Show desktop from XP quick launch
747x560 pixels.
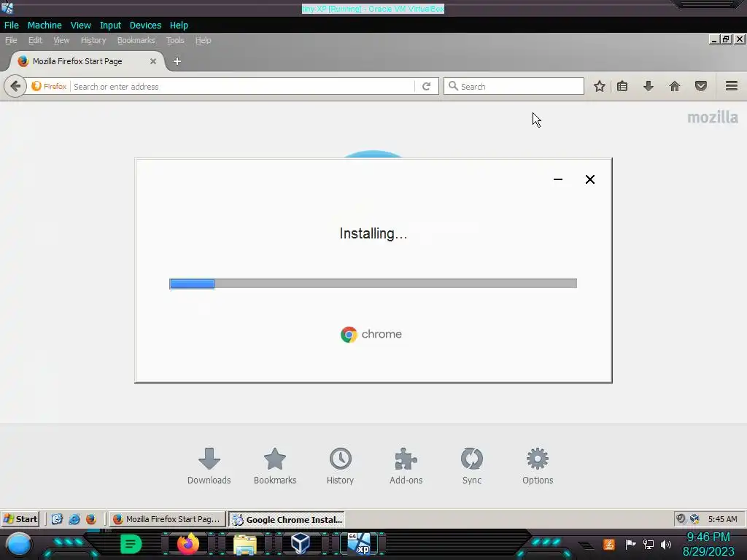tap(57, 519)
